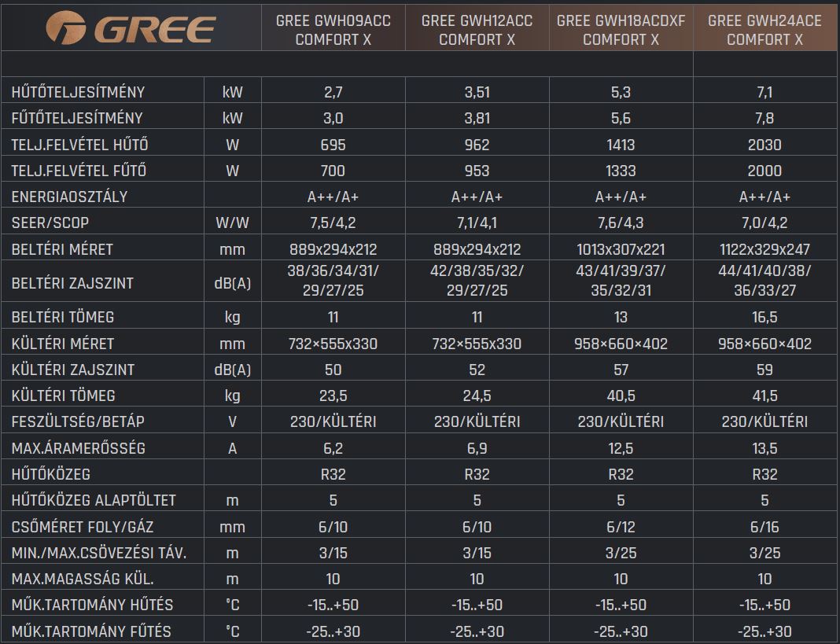
Task: Click the outdoor noise value 50
Action: 333,370
